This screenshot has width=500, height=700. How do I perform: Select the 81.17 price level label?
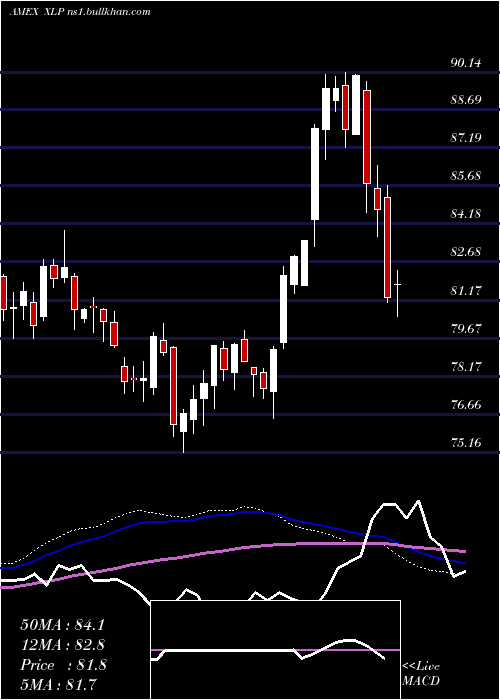[x=466, y=291]
